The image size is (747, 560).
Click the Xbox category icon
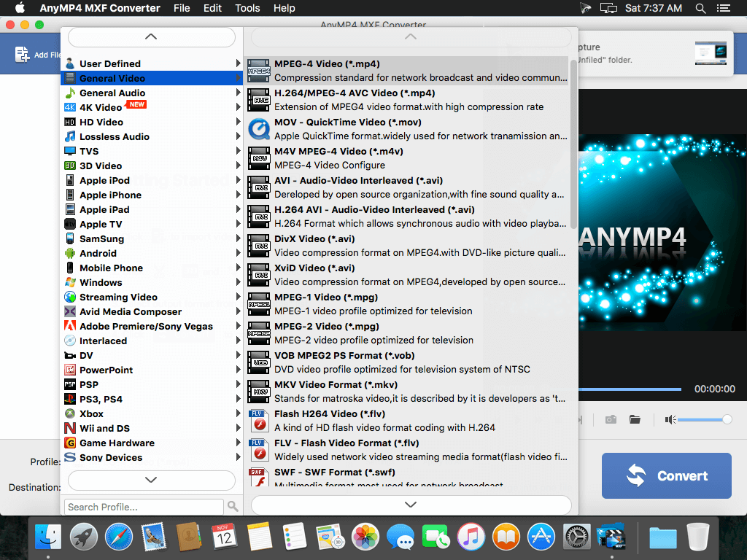(70, 414)
